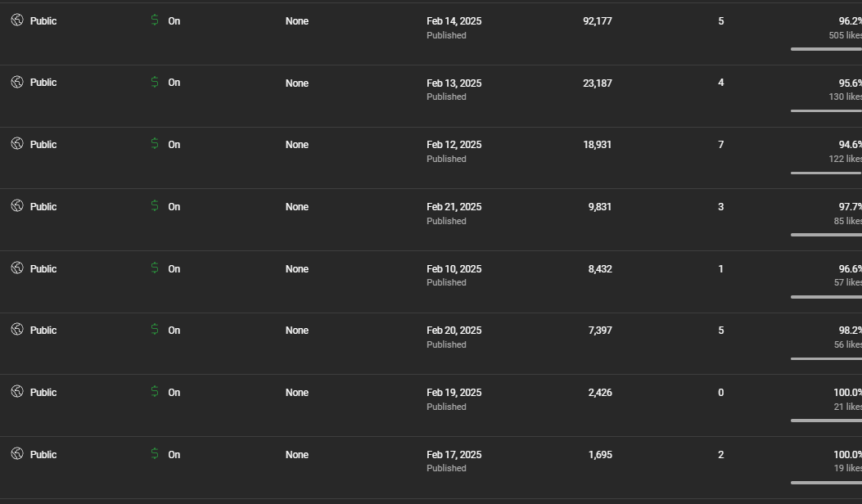This screenshot has height=504, width=862.
Task: Click the monetization dollar icon for Feb 17 video
Action: tap(155, 454)
